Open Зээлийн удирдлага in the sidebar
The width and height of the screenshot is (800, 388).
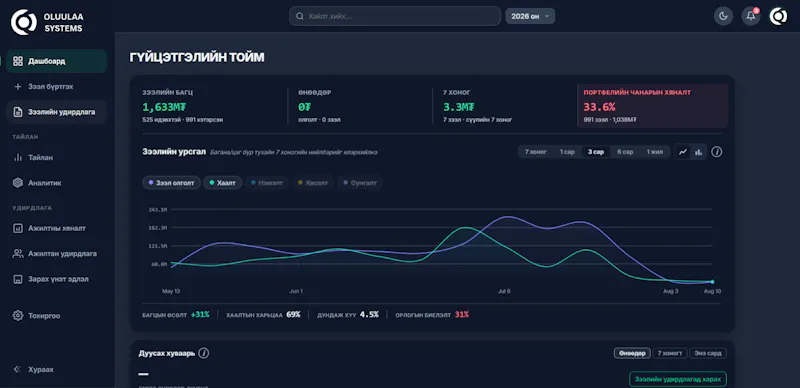point(57,112)
